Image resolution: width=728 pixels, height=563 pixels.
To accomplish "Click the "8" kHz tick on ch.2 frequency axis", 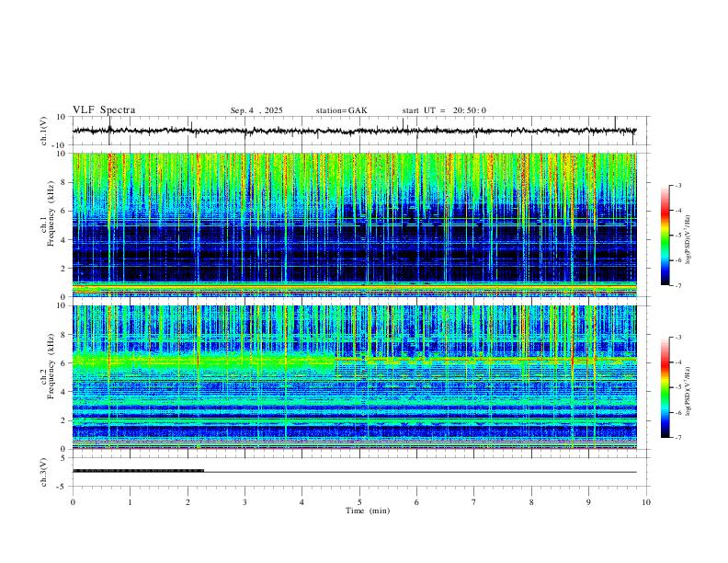I will click(63, 335).
